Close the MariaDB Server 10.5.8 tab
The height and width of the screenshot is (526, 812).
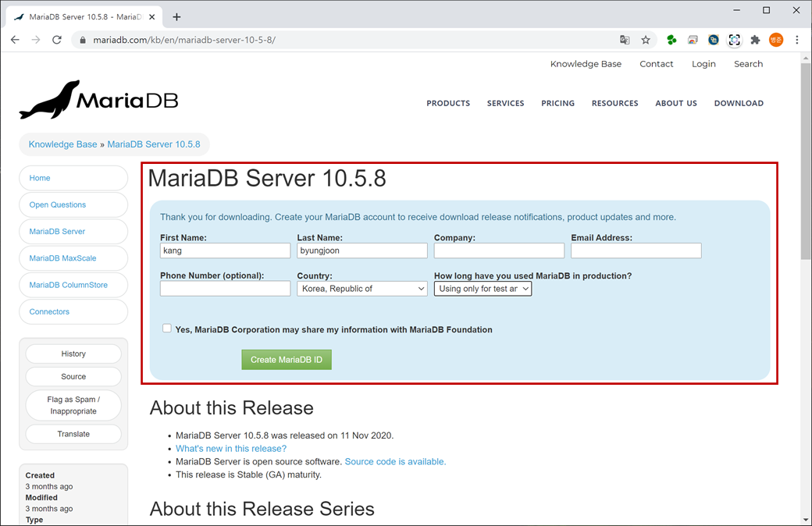pos(151,17)
